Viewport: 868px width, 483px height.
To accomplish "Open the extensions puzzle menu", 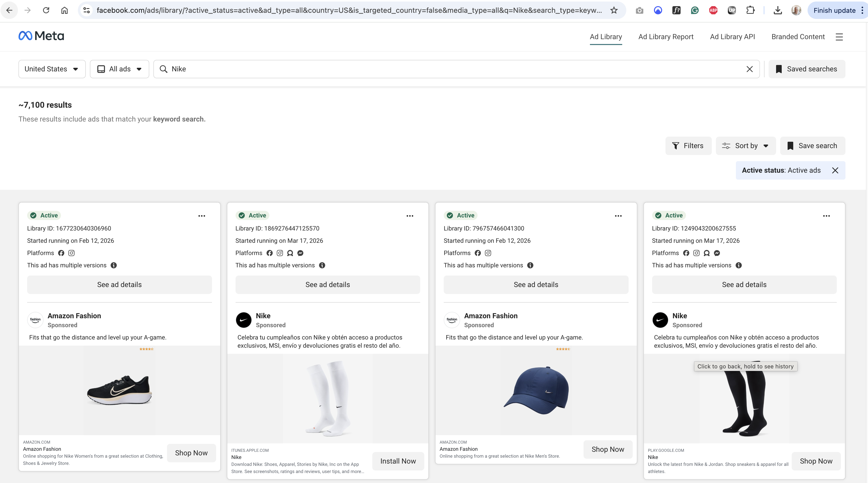I will pyautogui.click(x=750, y=10).
